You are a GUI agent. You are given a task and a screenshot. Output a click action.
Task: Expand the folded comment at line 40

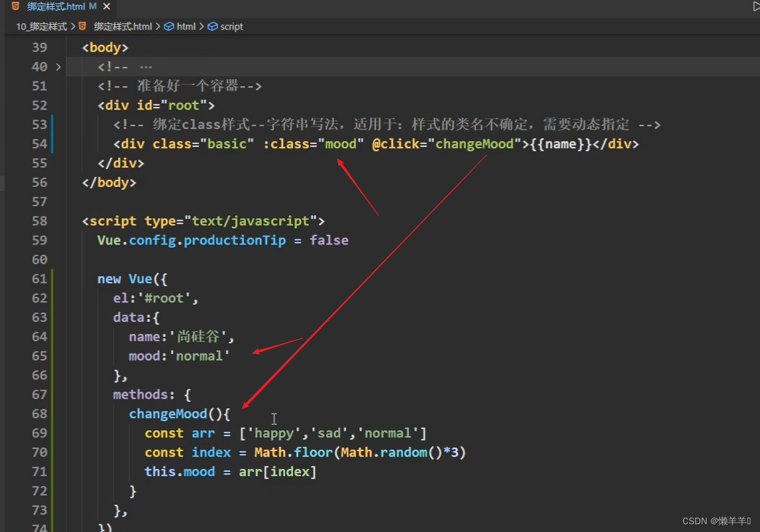pos(58,67)
